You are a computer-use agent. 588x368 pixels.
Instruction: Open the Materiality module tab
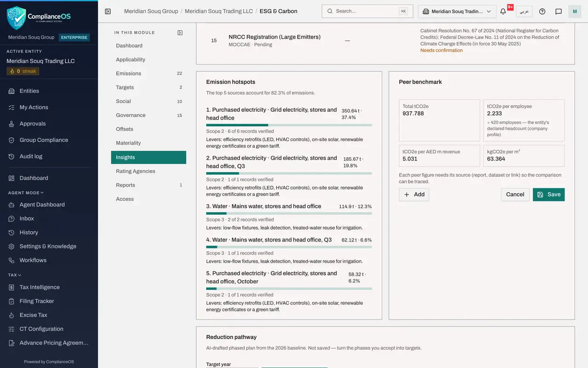[x=148, y=143]
